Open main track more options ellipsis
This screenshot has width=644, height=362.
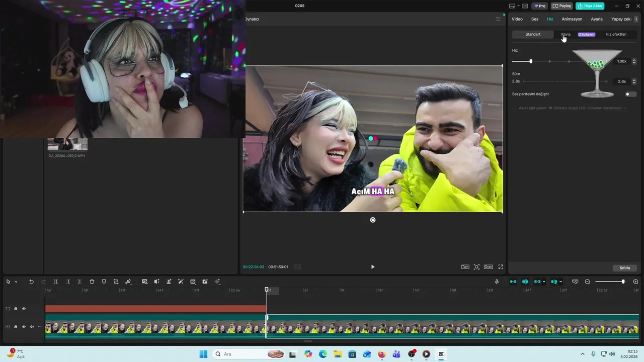[40, 327]
